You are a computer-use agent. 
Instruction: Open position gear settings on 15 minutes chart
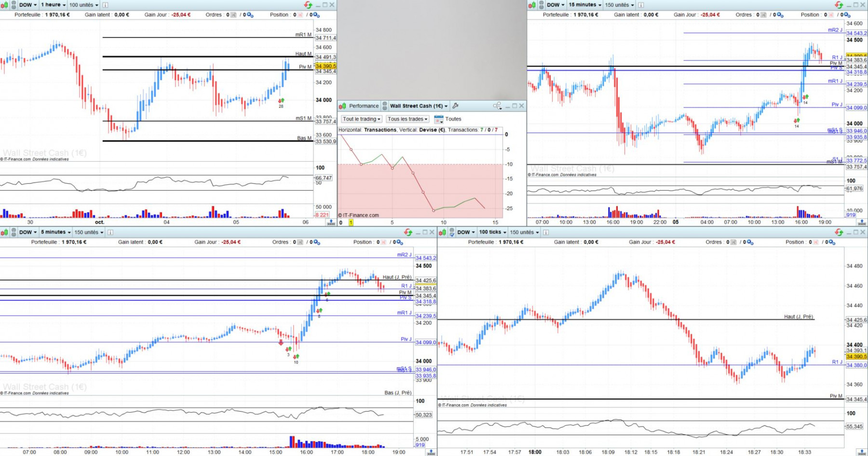pyautogui.click(x=847, y=15)
